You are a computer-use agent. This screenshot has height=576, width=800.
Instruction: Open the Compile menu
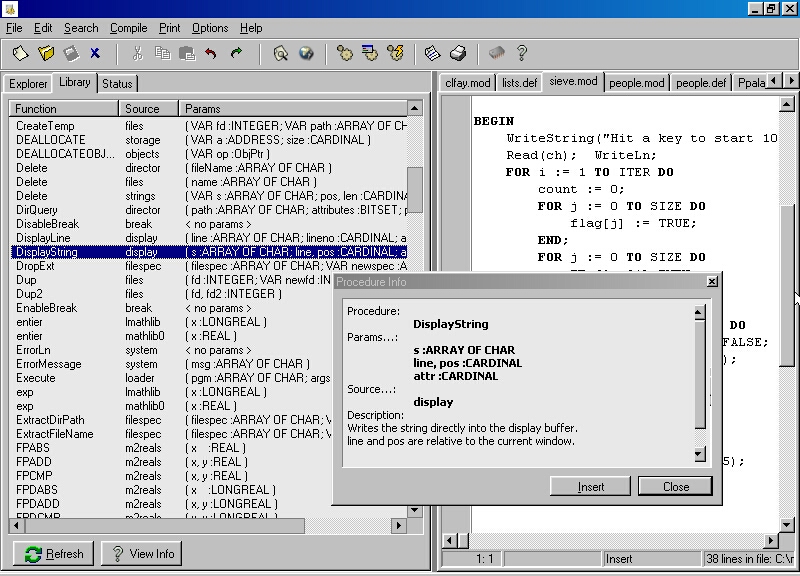[128, 28]
